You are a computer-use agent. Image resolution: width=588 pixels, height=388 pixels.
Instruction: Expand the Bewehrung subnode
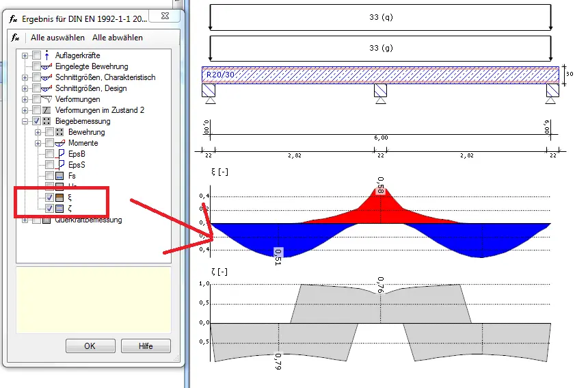[38, 132]
